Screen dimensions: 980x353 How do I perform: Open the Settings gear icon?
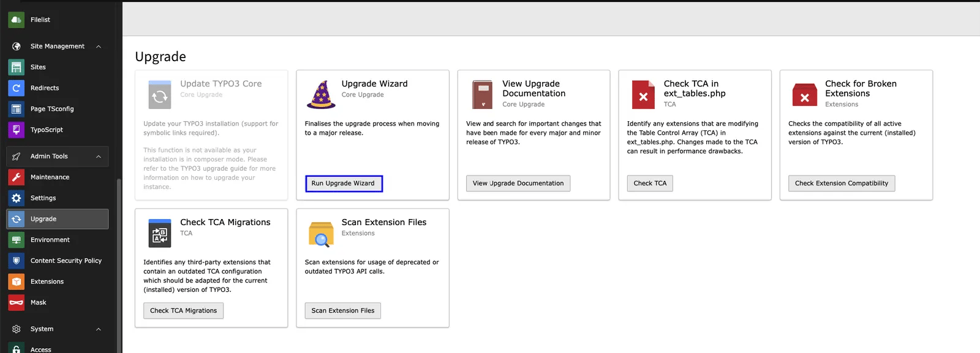[17, 198]
